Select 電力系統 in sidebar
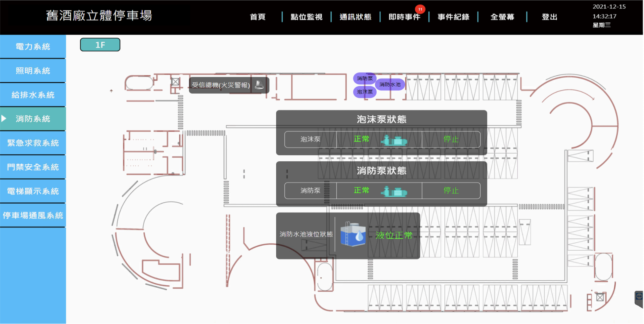Image resolution: width=644 pixels, height=324 pixels. coord(33,47)
